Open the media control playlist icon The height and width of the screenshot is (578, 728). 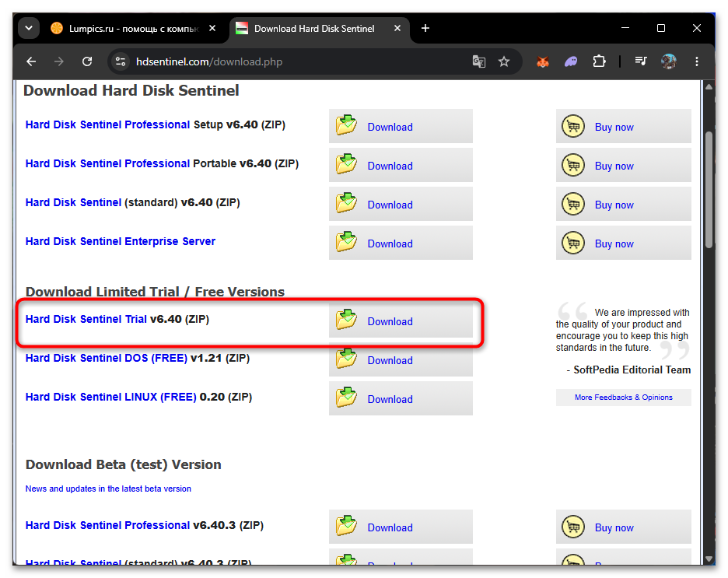tap(641, 61)
